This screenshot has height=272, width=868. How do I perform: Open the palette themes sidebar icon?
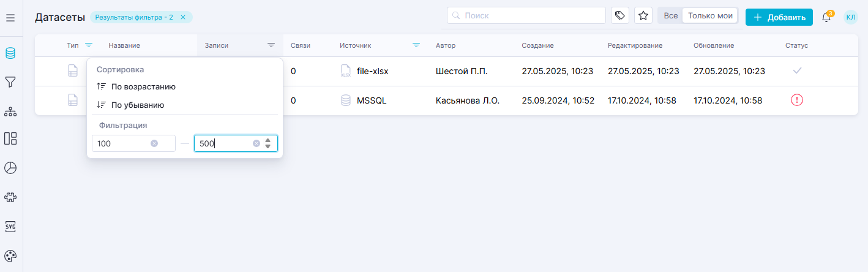10,256
